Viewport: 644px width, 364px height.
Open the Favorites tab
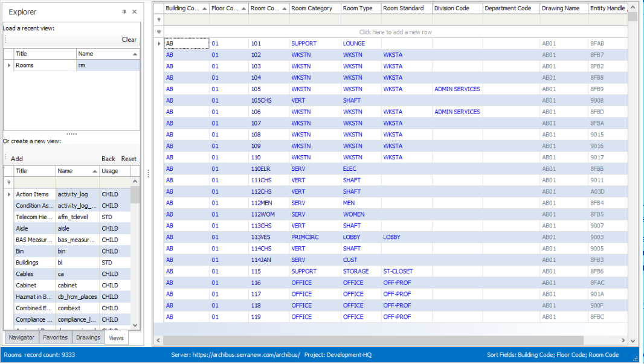coord(55,337)
